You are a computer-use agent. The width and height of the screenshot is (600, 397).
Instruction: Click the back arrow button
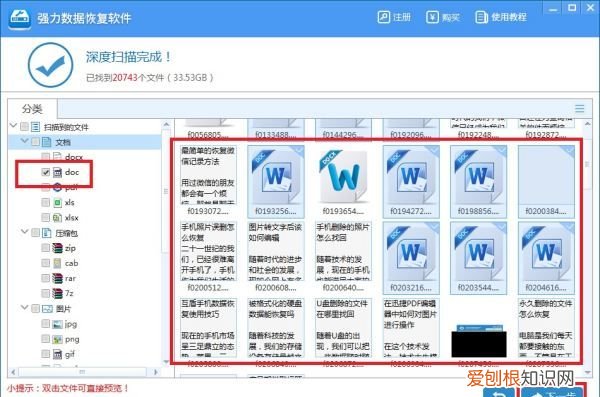pos(499,392)
